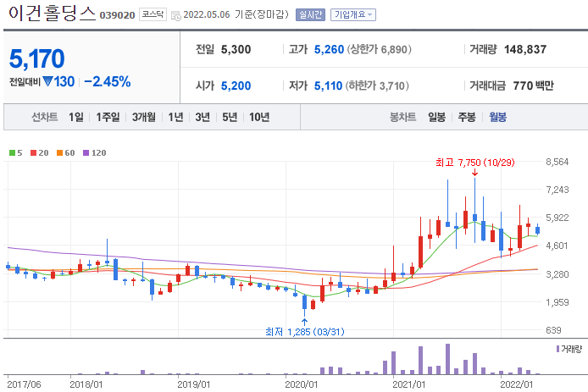
Task: Click the 거래량 legend in the volume chart
Action: [x=569, y=350]
